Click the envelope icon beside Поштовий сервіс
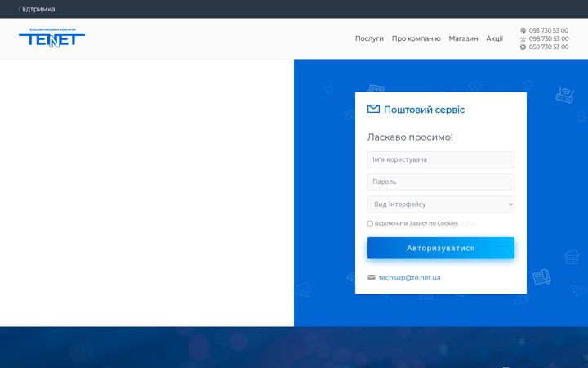The width and height of the screenshot is (588, 368). click(x=373, y=109)
